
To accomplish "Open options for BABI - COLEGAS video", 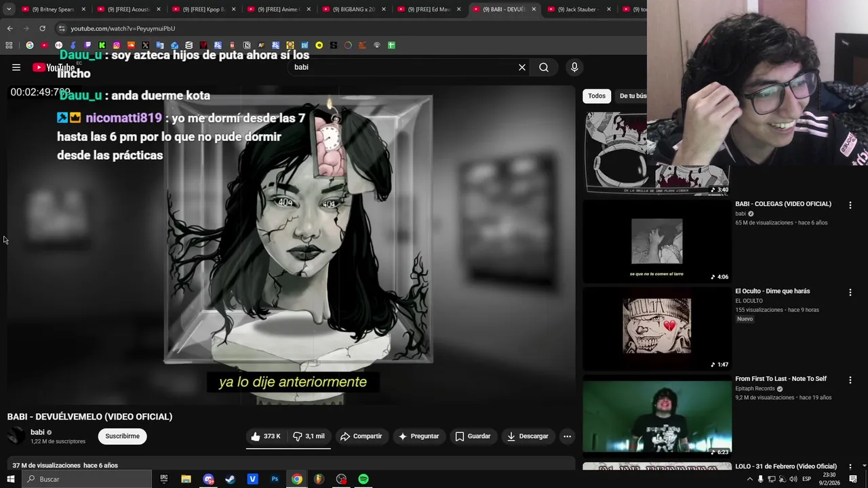I will click(850, 205).
